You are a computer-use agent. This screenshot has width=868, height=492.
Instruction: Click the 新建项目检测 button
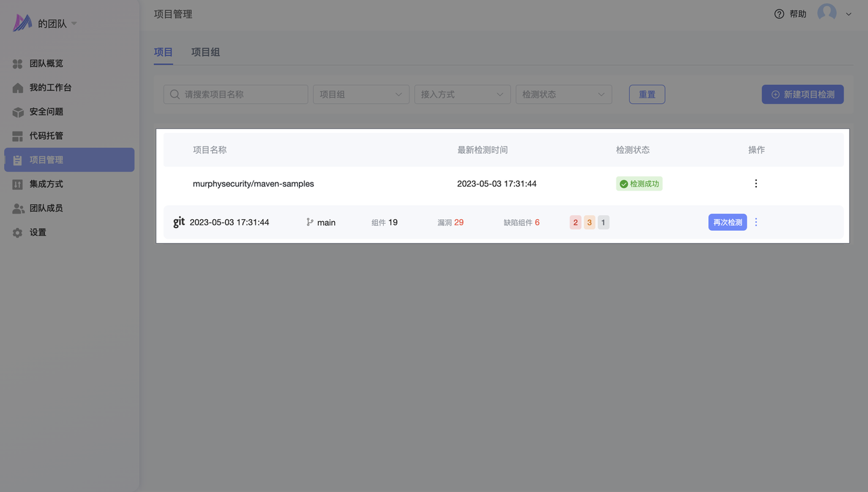[802, 94]
